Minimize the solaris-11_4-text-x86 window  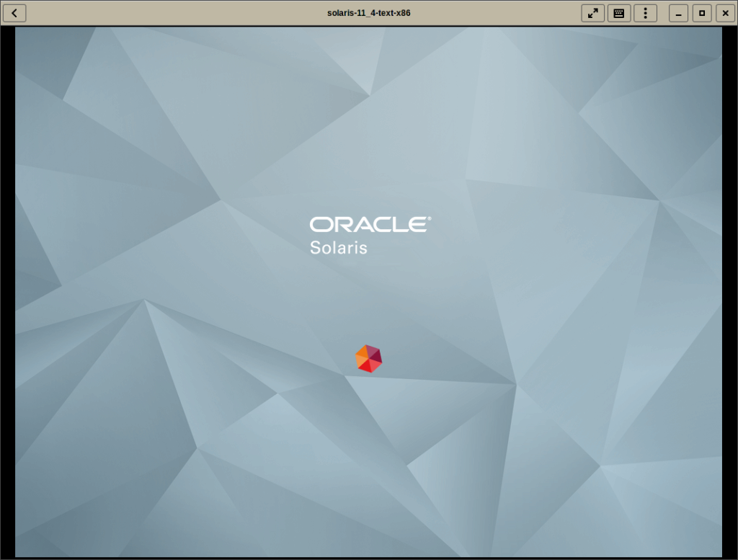point(678,13)
